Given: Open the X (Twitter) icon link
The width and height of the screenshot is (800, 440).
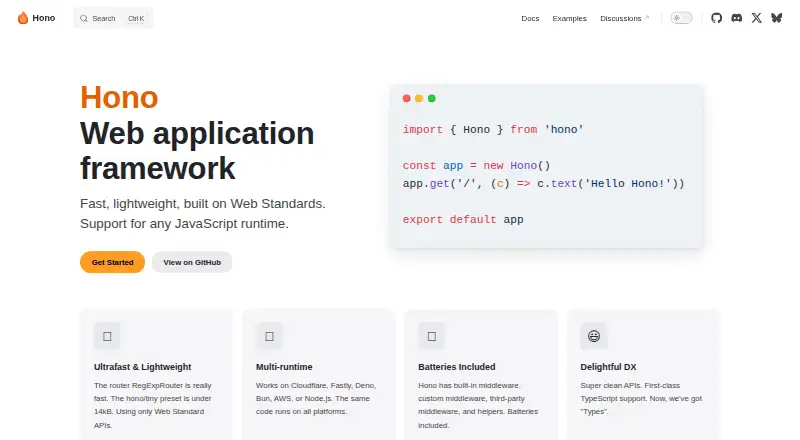Looking at the screenshot, I should pos(756,18).
